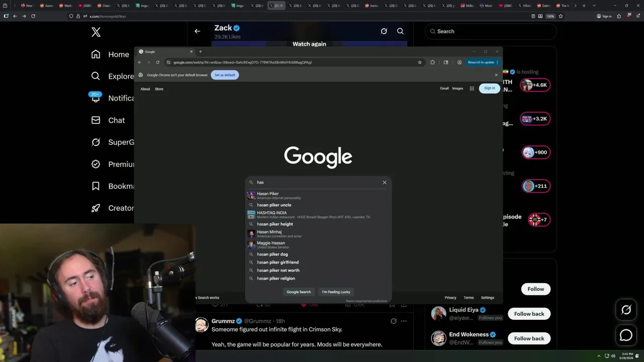Reload the Google page in Chrome
The width and height of the screenshot is (644, 362).
(157, 62)
